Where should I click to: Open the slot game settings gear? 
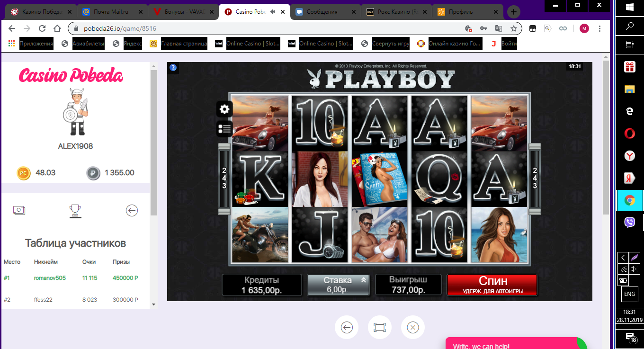[224, 109]
